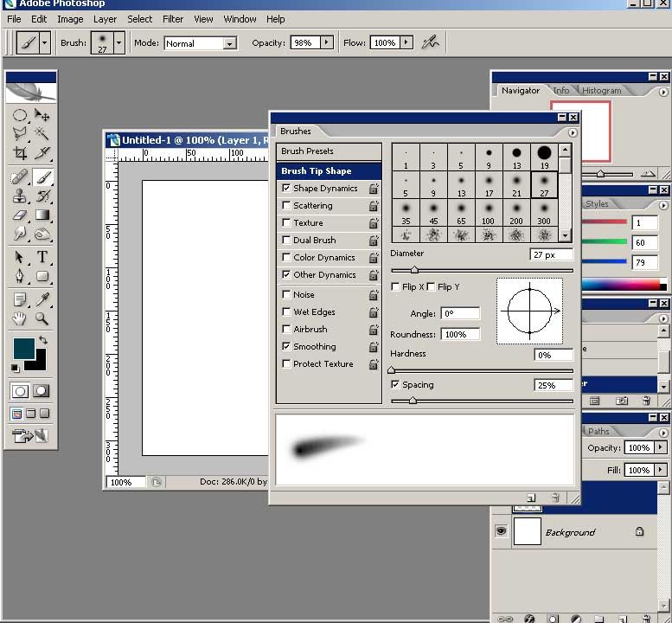Switch to the Info tab

561,91
